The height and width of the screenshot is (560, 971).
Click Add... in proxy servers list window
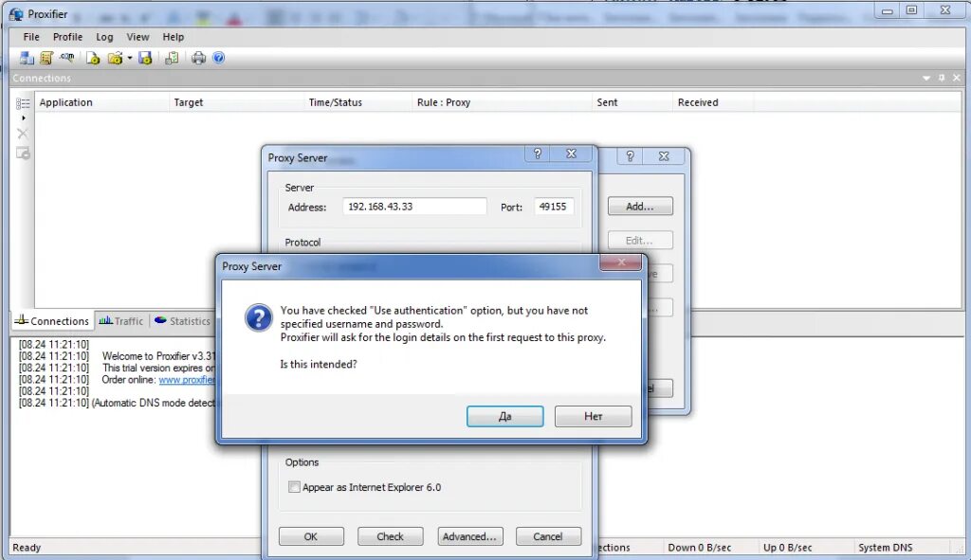[640, 207]
